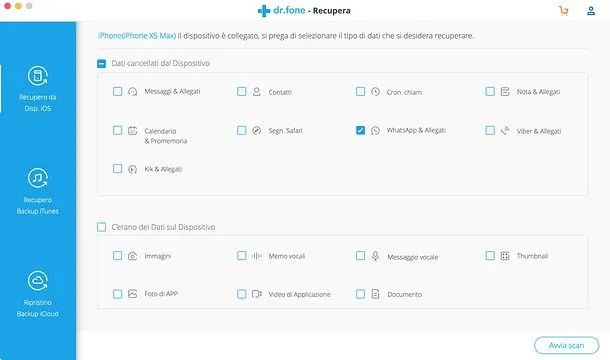Select the Ripristino Backup iCloud icon
Image resolution: width=610 pixels, height=360 pixels.
tap(37, 281)
